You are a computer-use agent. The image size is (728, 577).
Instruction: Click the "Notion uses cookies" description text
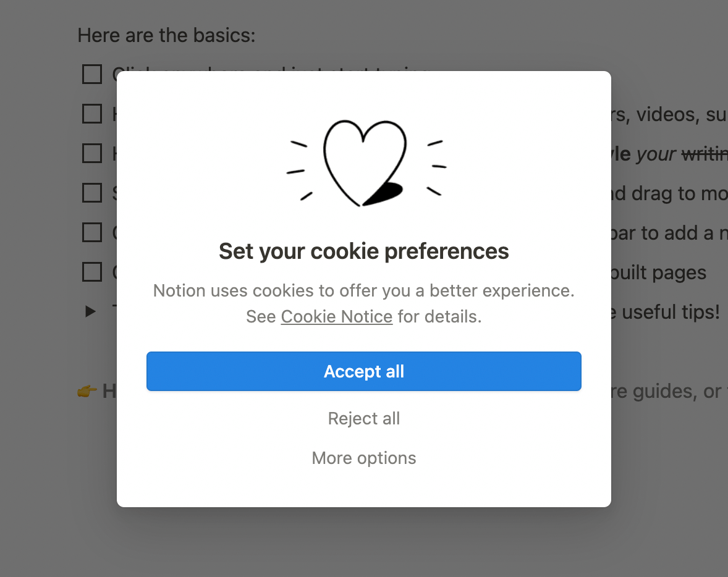pyautogui.click(x=363, y=290)
